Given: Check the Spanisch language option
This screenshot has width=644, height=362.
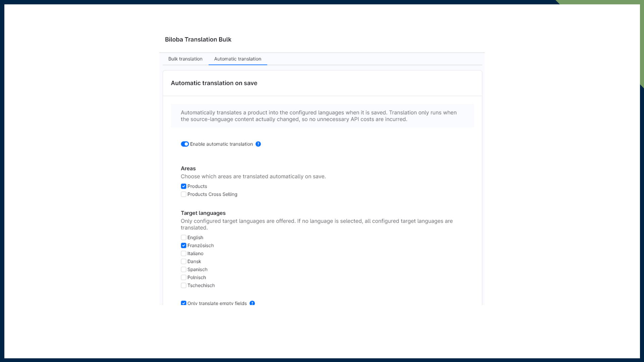Looking at the screenshot, I should [183, 269].
